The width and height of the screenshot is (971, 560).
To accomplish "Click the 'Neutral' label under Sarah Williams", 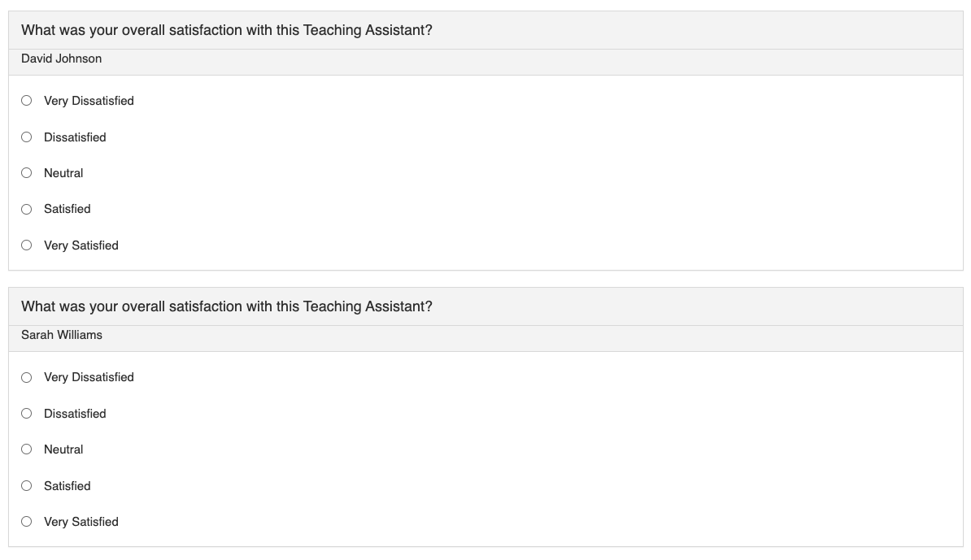I will pyautogui.click(x=63, y=449).
